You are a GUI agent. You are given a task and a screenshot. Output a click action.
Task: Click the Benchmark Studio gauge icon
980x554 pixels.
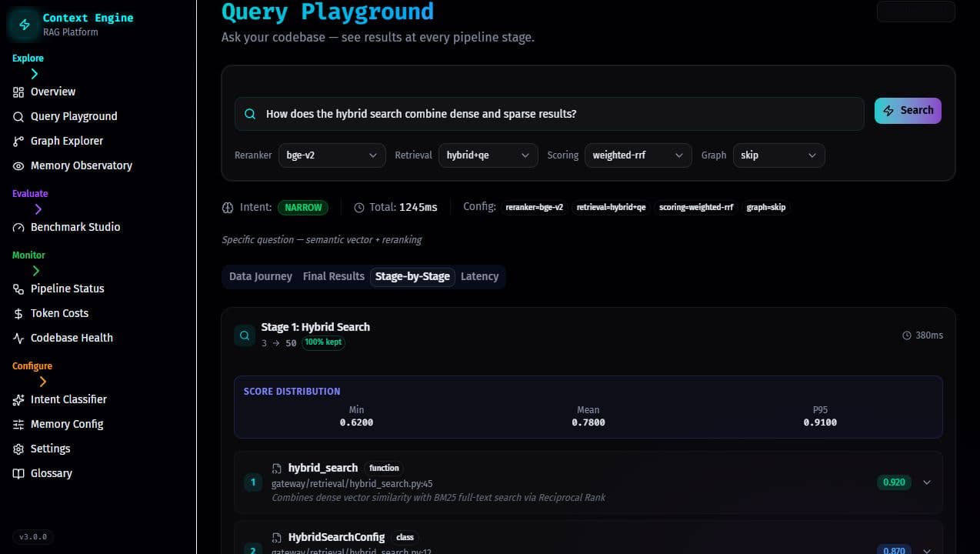coord(18,228)
